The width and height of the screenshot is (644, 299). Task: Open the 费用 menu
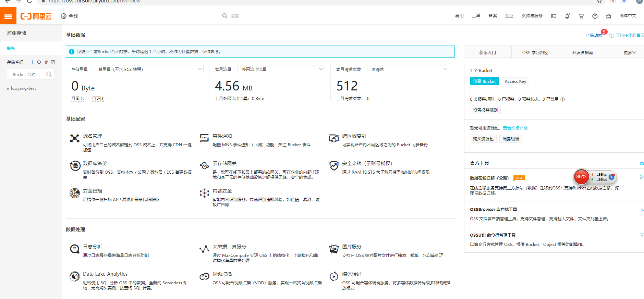459,16
